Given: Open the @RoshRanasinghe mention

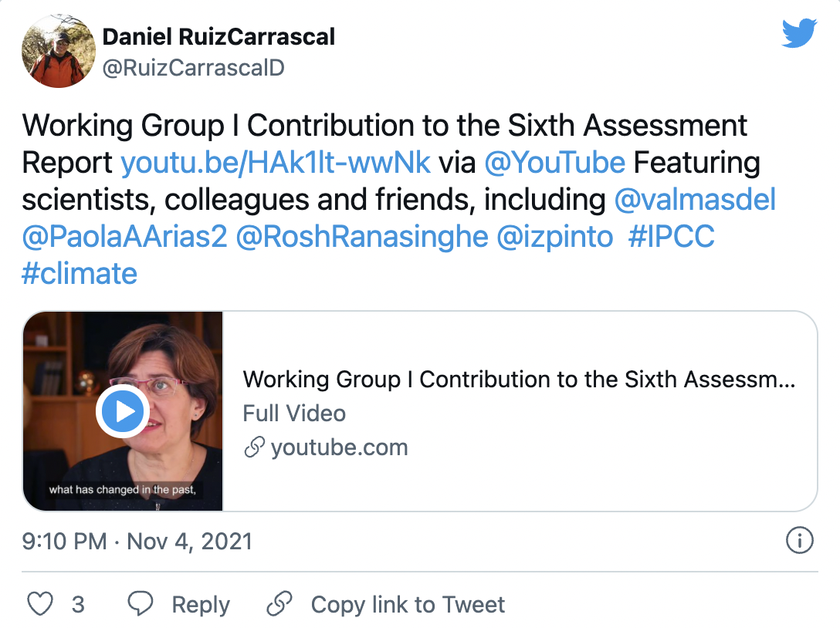Looking at the screenshot, I should point(361,237).
